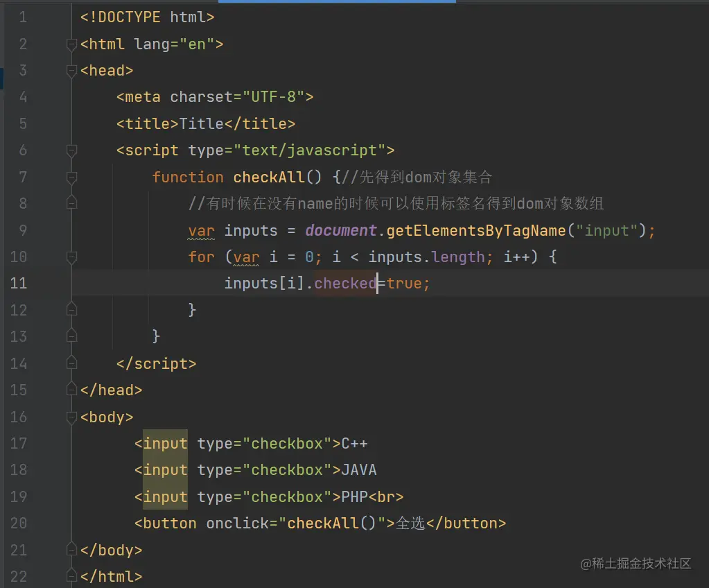709x588 pixels.
Task: Click the onclick="checkAll()" attribute
Action: [x=296, y=524]
